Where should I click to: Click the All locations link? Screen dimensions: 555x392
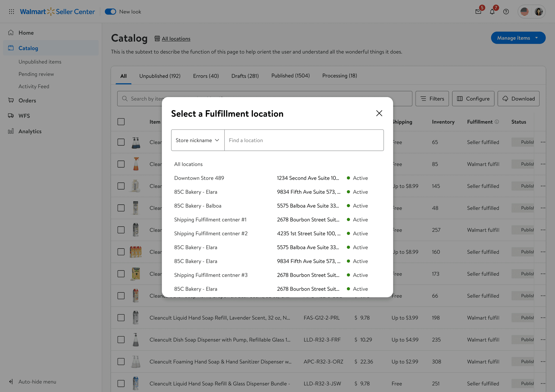(176, 39)
